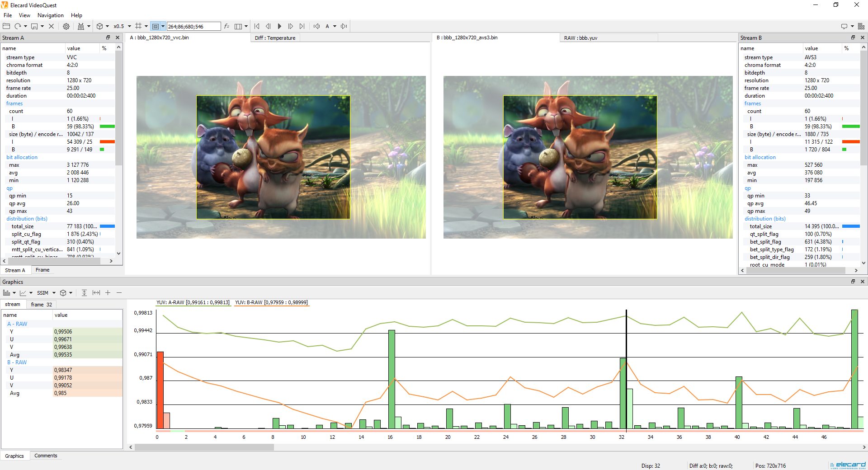Click the YUV: B-RAW legend label
This screenshot has width=868, height=470.
click(271, 302)
